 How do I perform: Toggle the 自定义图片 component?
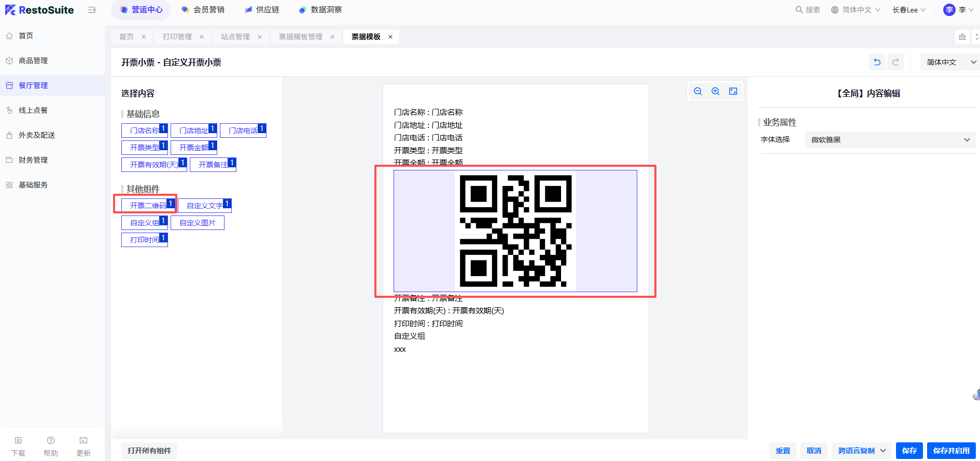coord(197,223)
